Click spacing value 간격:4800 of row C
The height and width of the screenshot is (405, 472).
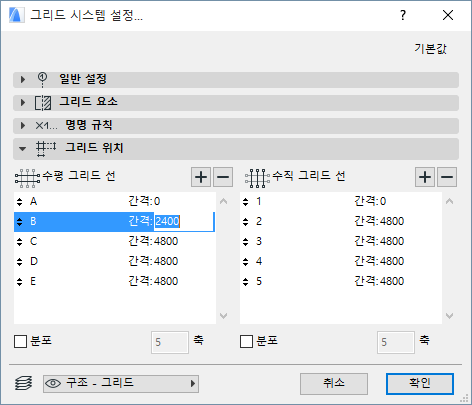coord(153,241)
